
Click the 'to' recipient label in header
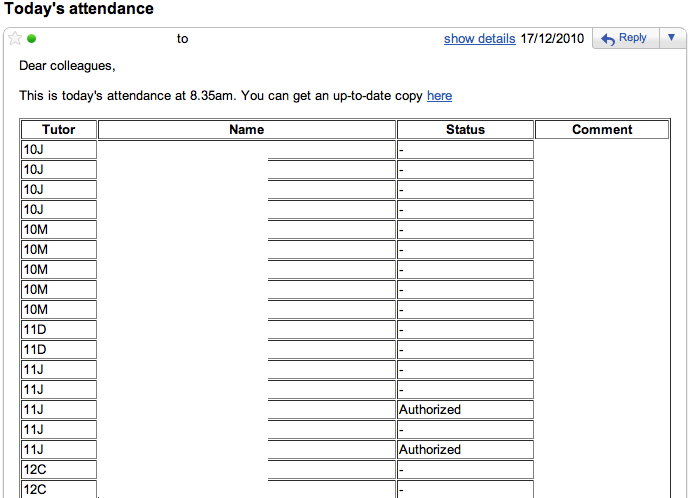[x=182, y=39]
